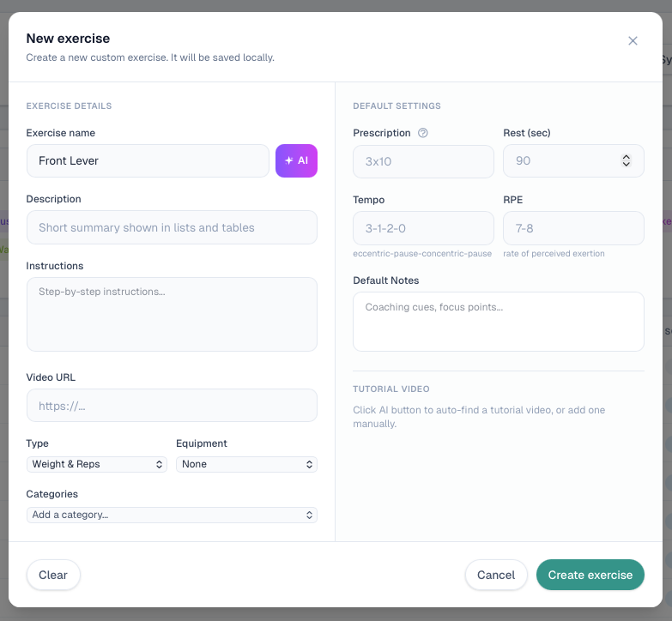The height and width of the screenshot is (621, 672).
Task: Focus the Exercise name field with Front Lever
Action: pyautogui.click(x=146, y=160)
